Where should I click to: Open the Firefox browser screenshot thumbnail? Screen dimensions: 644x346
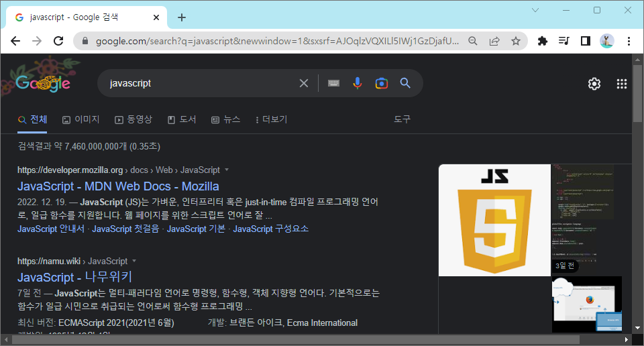coord(586,304)
